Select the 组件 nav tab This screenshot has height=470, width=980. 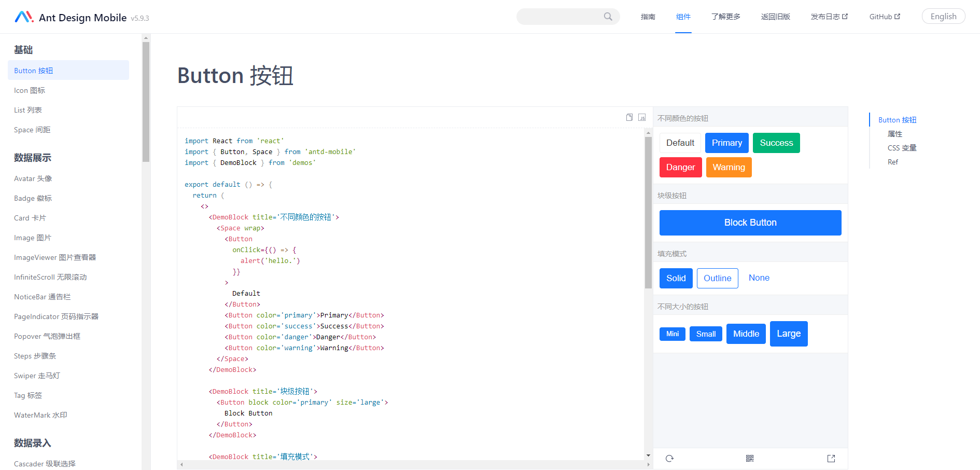pyautogui.click(x=683, y=17)
